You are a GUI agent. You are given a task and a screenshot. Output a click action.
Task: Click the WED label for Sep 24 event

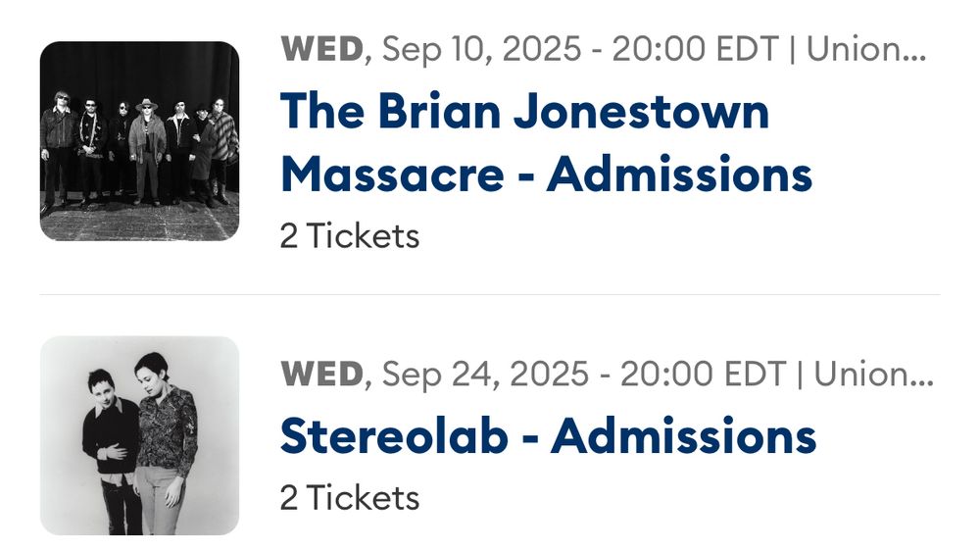coord(321,373)
